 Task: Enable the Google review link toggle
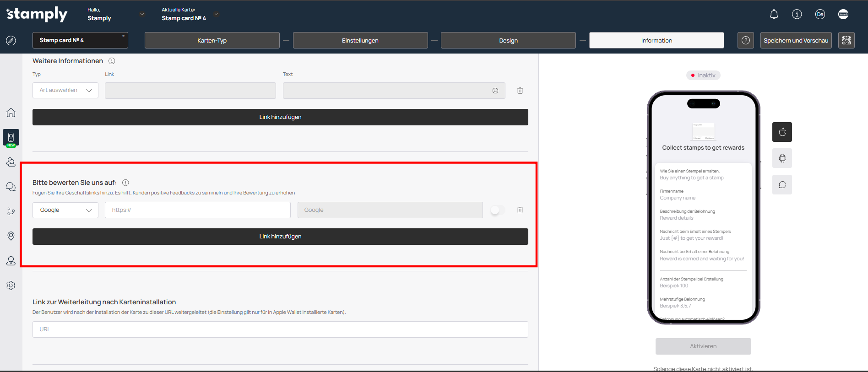[x=497, y=210]
